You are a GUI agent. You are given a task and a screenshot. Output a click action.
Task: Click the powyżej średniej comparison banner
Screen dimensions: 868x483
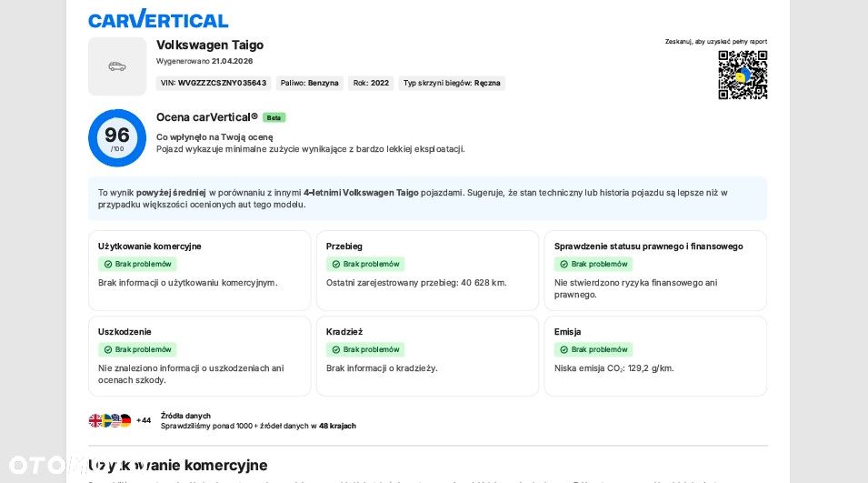pos(427,198)
